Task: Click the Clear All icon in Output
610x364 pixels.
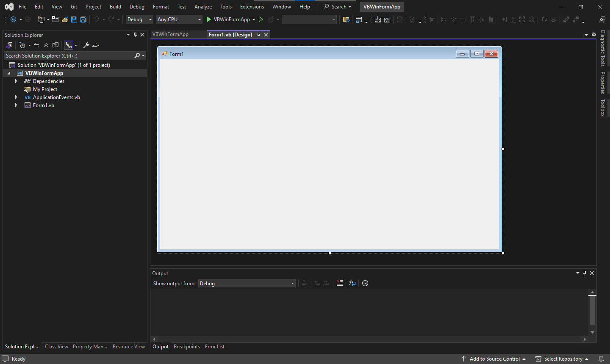Action: [x=340, y=283]
